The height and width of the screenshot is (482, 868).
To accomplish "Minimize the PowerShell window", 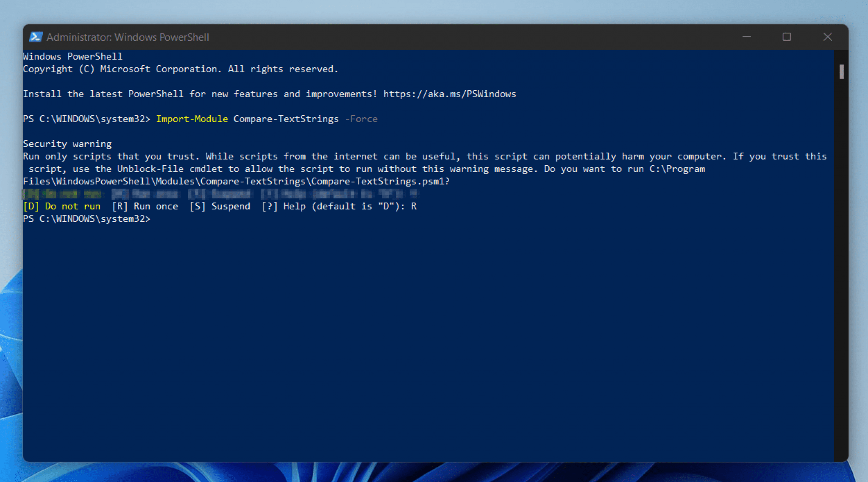I will [x=747, y=37].
